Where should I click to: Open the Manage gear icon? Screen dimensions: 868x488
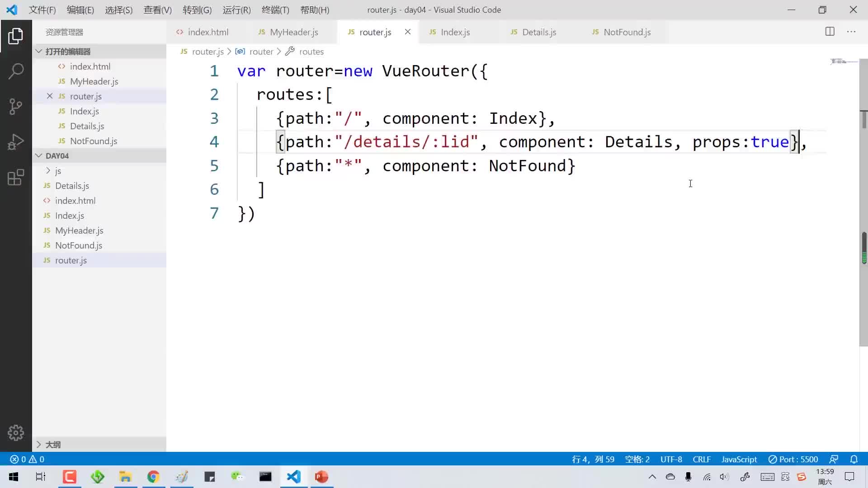[x=16, y=433]
